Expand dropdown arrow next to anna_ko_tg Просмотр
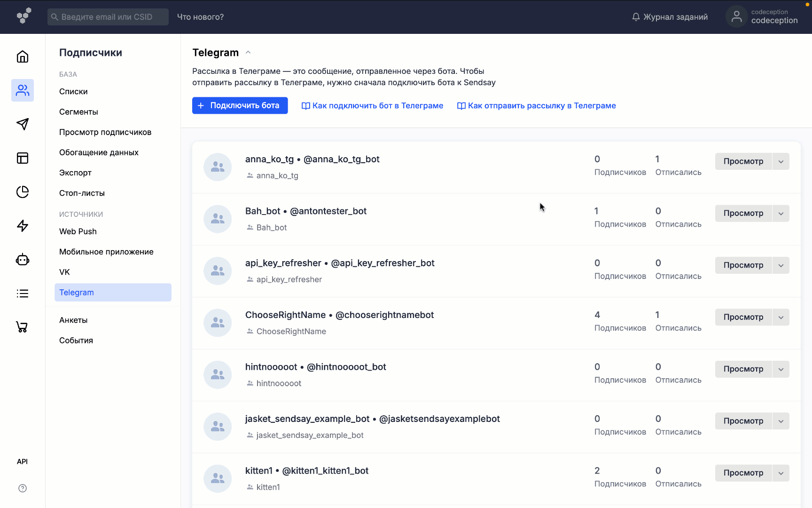Screen dimensions: 812x508 tap(781, 161)
